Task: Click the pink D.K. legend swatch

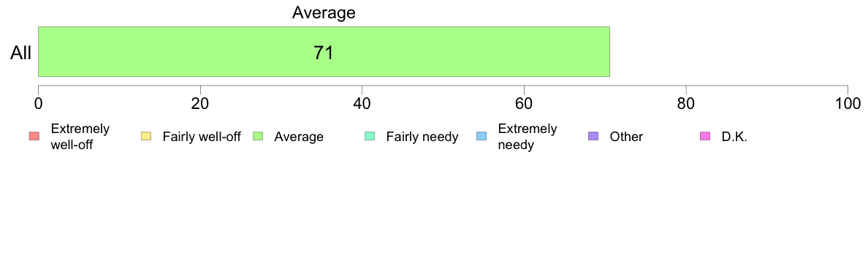Action: [x=705, y=137]
